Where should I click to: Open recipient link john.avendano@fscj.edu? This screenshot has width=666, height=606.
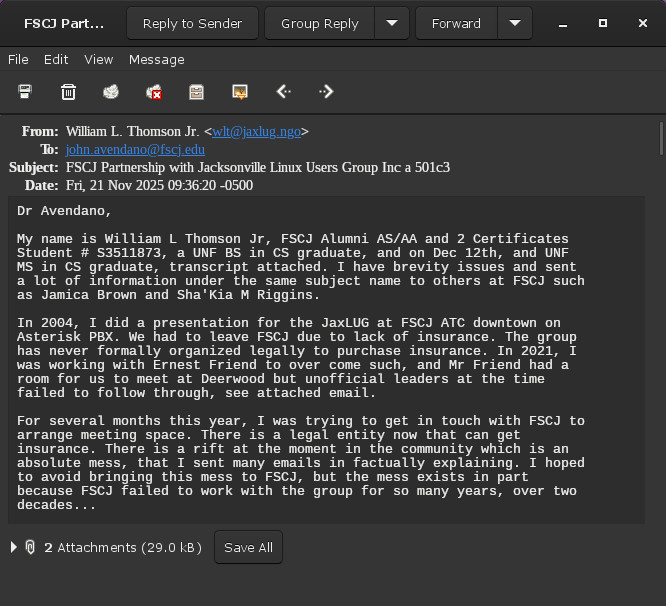click(135, 149)
